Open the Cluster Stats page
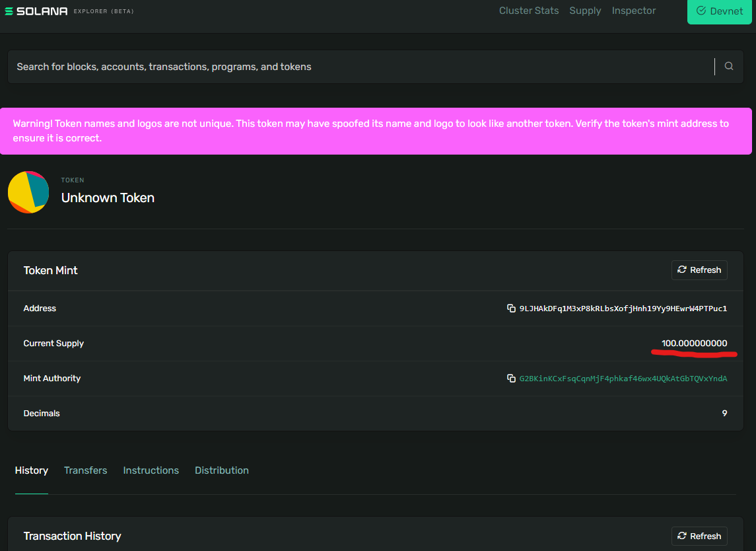 528,11
